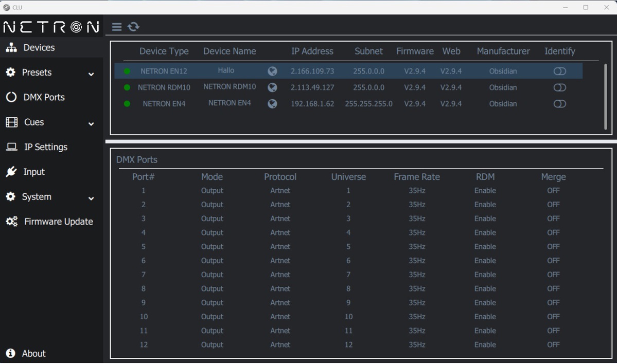
Task: Click the Firmware column header
Action: click(x=415, y=51)
